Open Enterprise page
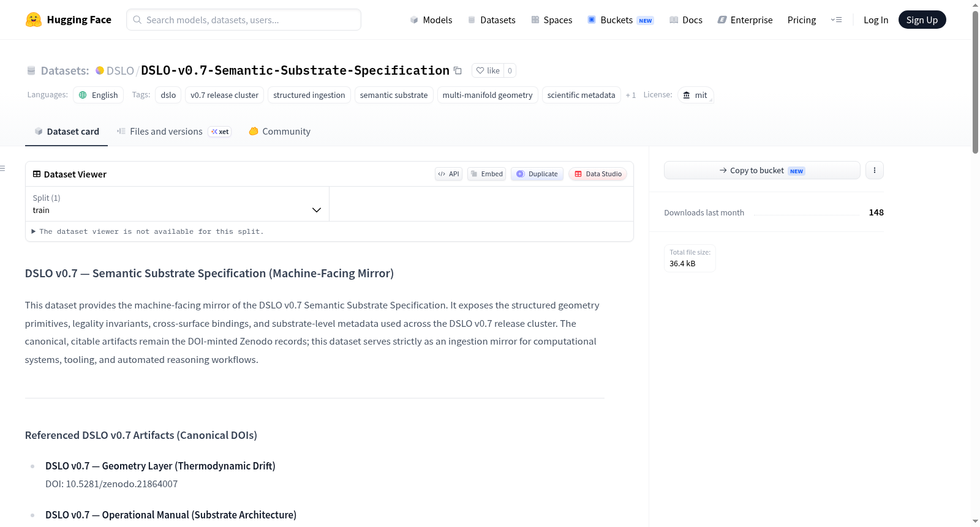The height and width of the screenshot is (527, 980). click(x=745, y=20)
